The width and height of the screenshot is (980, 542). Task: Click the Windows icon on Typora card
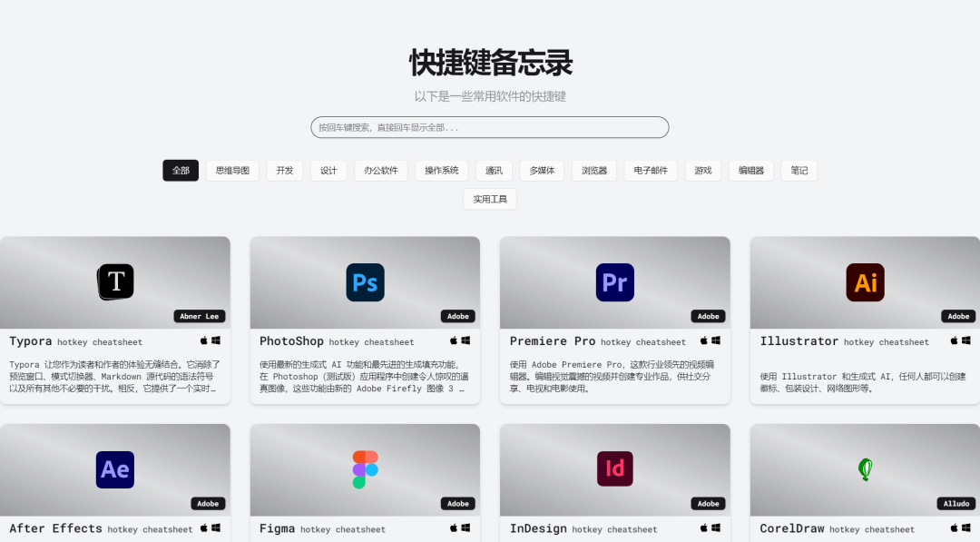pyautogui.click(x=216, y=340)
